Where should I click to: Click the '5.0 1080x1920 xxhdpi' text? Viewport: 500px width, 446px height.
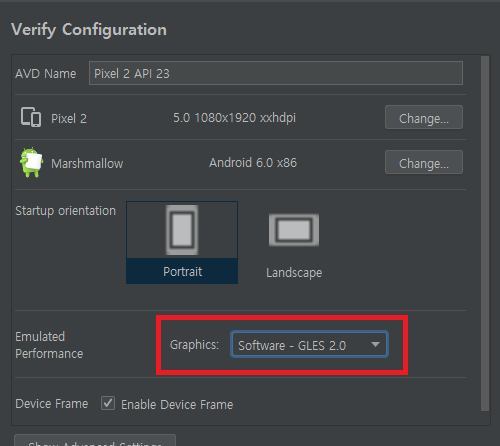tap(234, 118)
